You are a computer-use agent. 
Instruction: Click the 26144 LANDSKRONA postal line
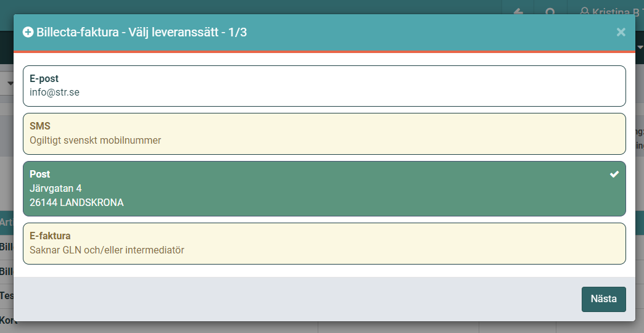coord(76,202)
